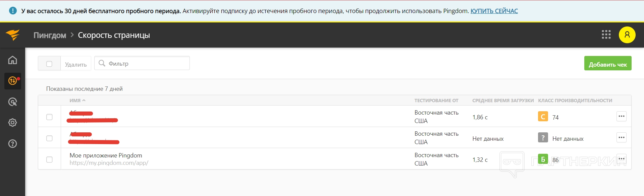Open the yellow user profile avatar
644x196 pixels.
tap(627, 35)
